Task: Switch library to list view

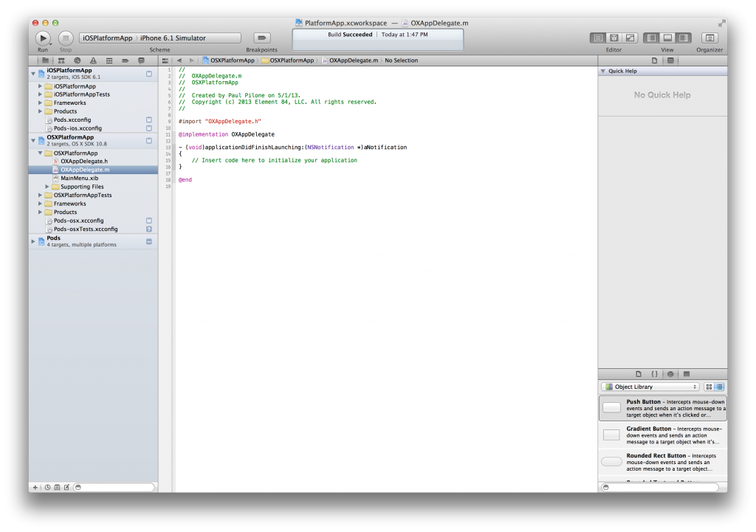Action: pyautogui.click(x=719, y=387)
